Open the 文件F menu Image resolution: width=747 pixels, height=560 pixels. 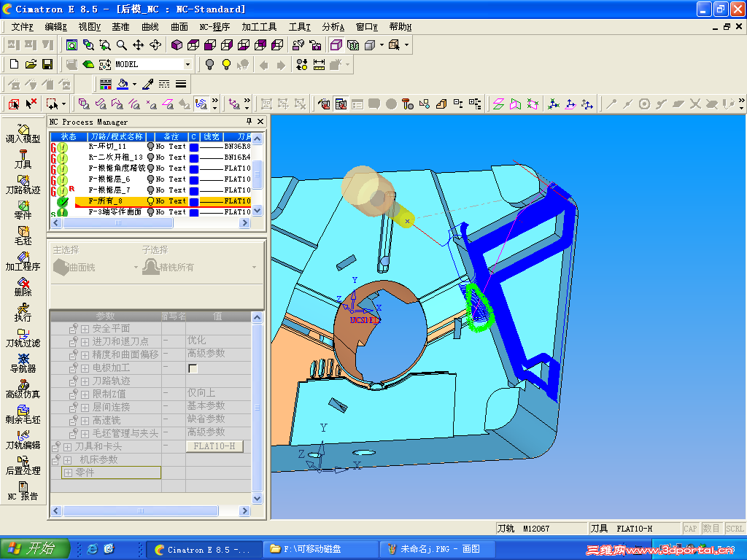pos(23,27)
